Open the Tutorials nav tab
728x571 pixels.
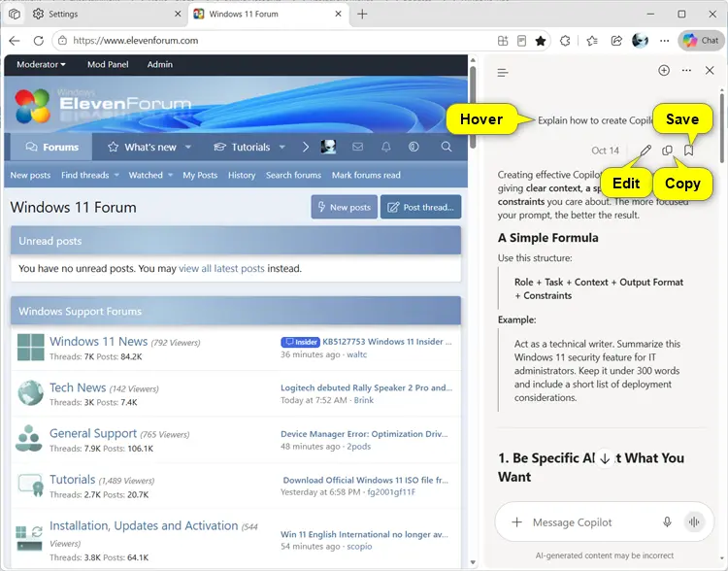(242, 147)
